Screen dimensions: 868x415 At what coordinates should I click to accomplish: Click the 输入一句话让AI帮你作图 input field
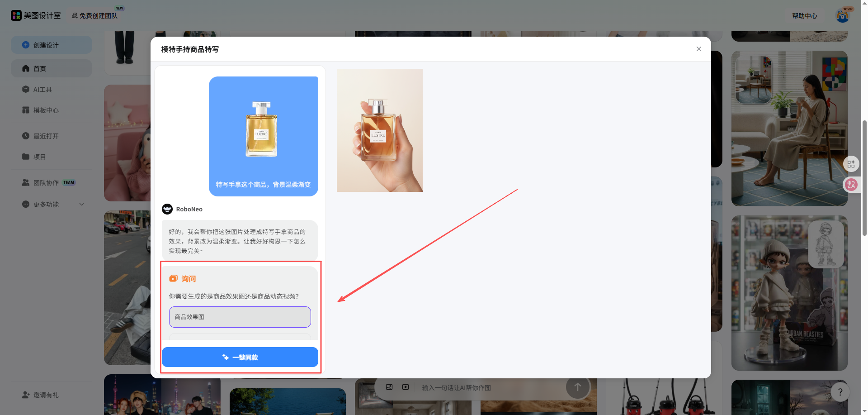coord(491,388)
